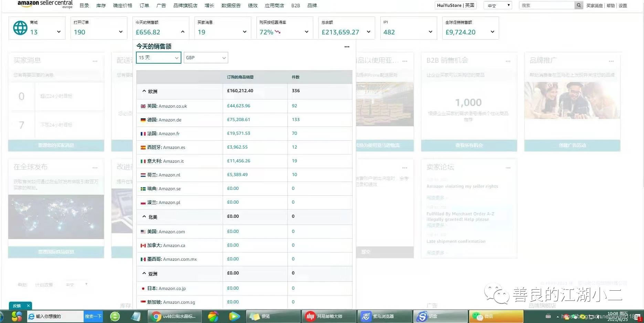Click the Italian flag next to Amazon.it
644x323 pixels.
coord(143,161)
